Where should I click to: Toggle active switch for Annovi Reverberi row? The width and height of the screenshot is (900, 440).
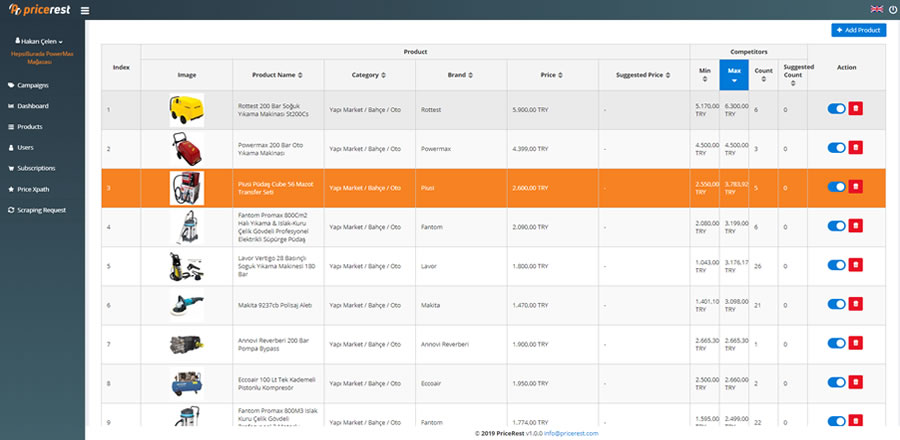(x=836, y=342)
